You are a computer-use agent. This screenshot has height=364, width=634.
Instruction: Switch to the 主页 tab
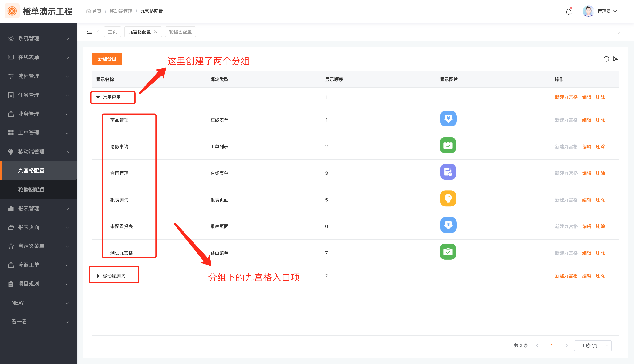tap(112, 32)
